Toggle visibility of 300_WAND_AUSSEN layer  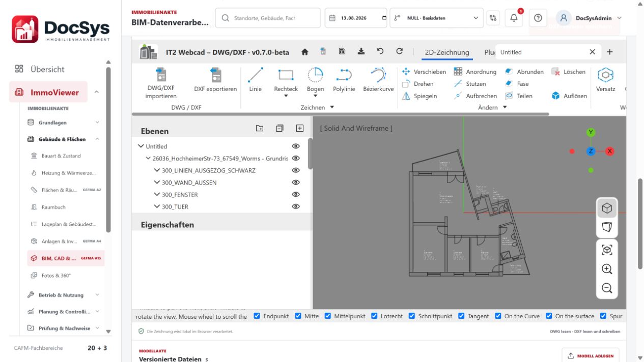(296, 183)
